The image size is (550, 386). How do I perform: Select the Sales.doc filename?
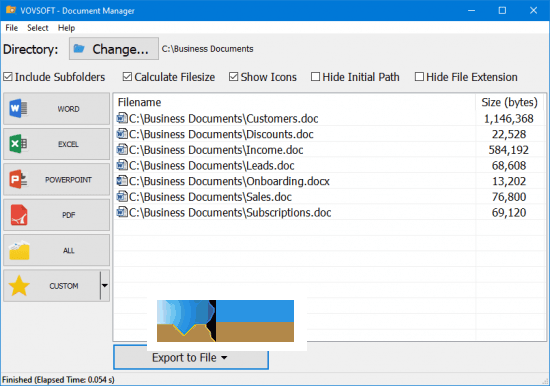[210, 197]
